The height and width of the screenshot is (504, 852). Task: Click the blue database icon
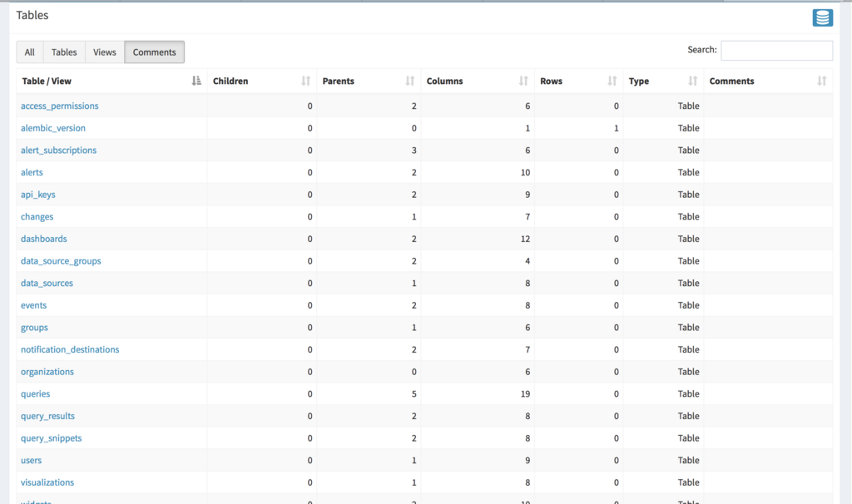[823, 17]
